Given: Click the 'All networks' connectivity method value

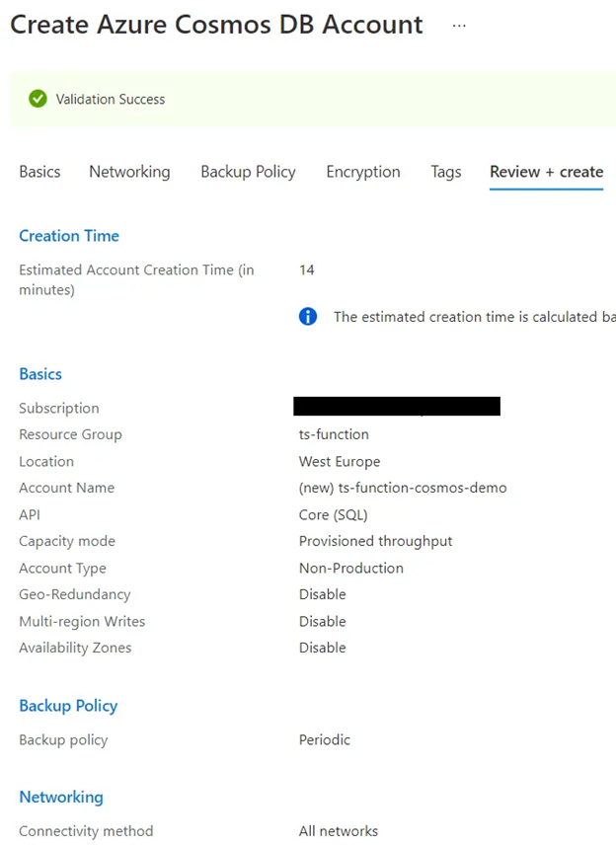Looking at the screenshot, I should pyautogui.click(x=339, y=831).
